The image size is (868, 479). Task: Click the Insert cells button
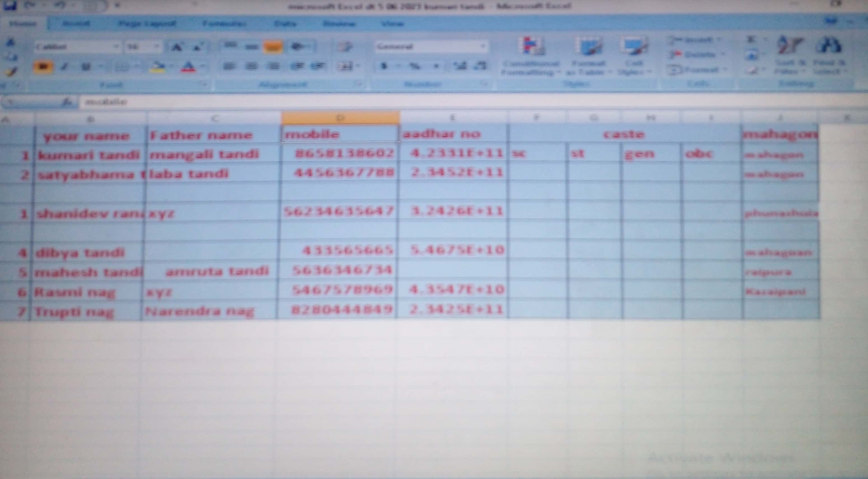click(694, 40)
